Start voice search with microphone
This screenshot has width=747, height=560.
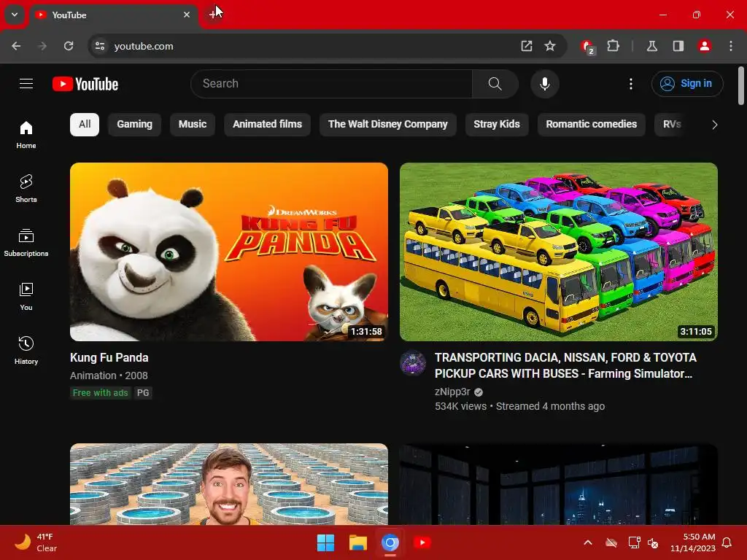pos(544,84)
